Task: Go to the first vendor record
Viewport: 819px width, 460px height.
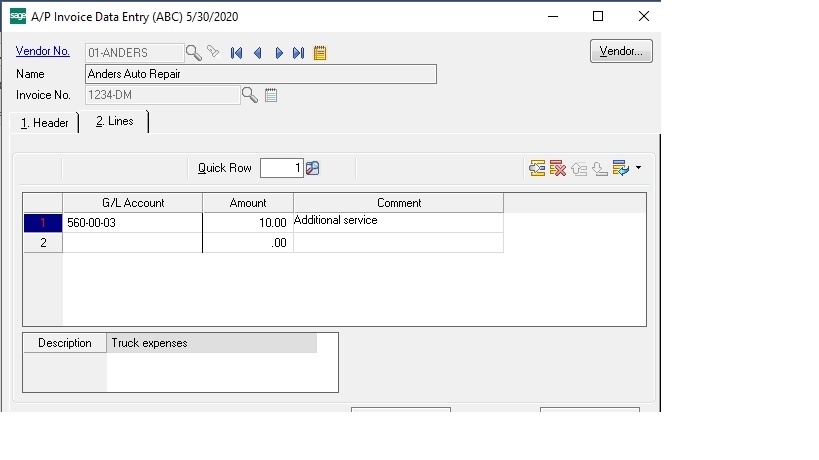Action: [236, 53]
